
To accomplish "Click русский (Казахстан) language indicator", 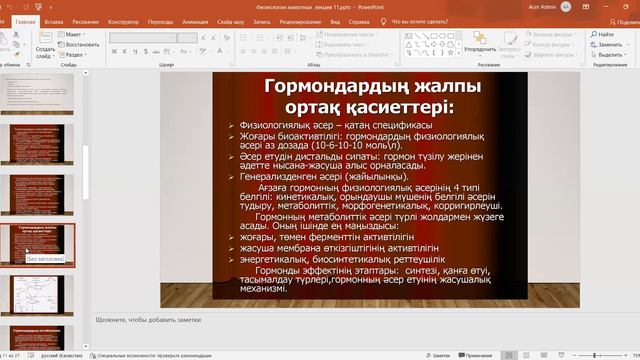I will point(61,356).
